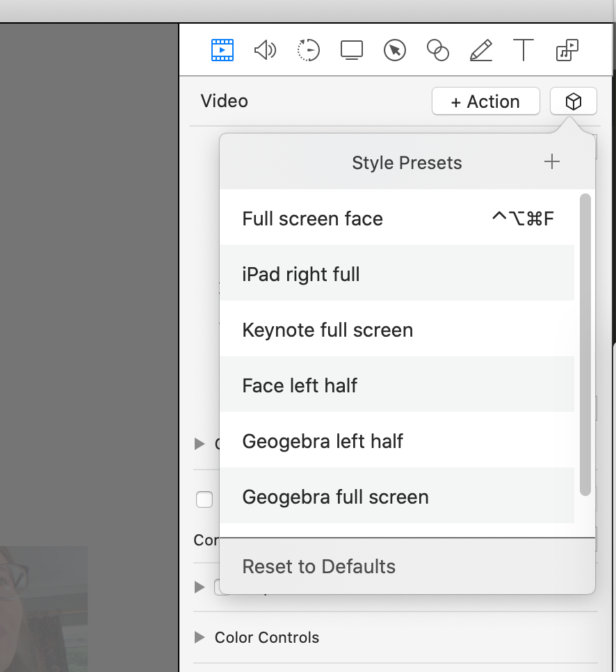
Task: Select the Touch Callout overlapping circles icon
Action: pyautogui.click(x=437, y=50)
